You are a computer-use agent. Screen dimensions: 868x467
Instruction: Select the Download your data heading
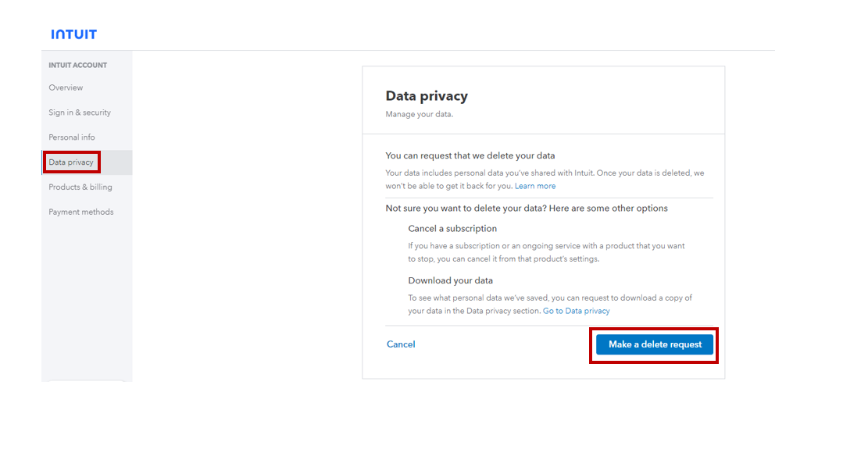pos(450,280)
